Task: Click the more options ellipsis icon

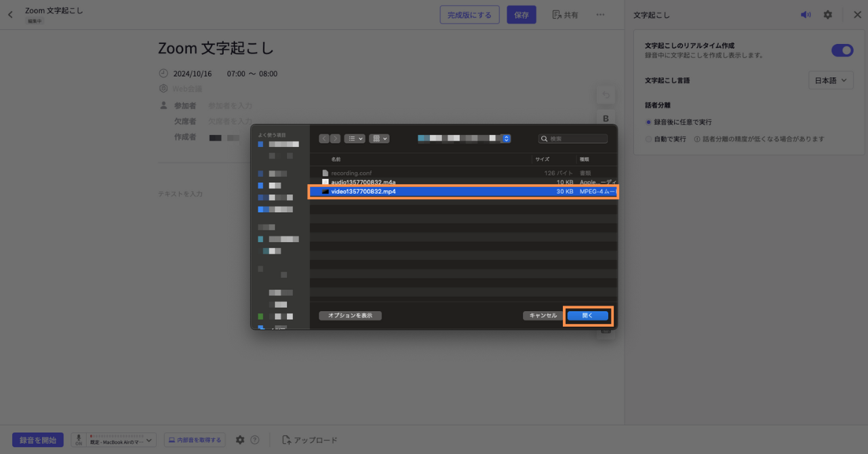Action: pos(600,14)
